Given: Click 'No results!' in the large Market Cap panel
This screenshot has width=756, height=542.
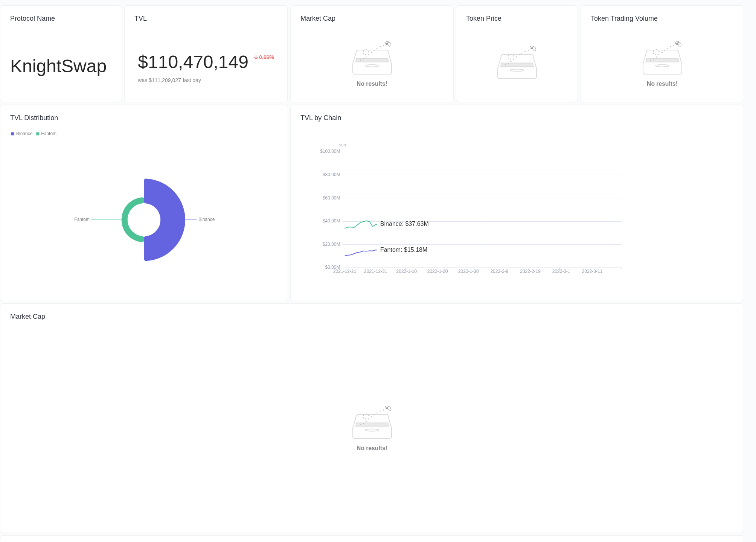Looking at the screenshot, I should (372, 448).
